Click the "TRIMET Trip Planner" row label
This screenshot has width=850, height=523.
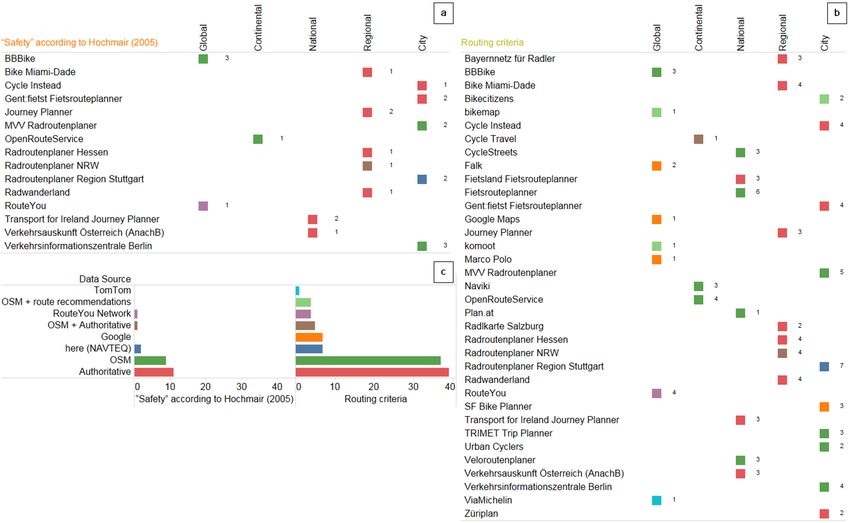pos(508,433)
